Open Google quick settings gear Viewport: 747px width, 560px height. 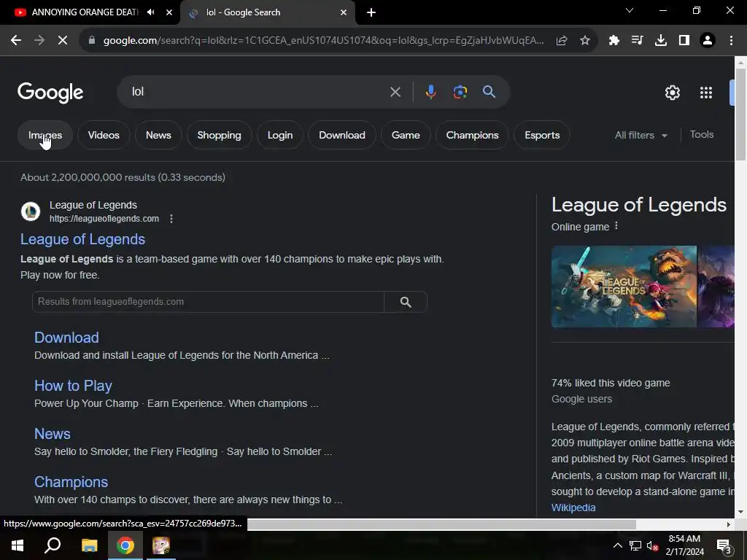[x=672, y=93]
